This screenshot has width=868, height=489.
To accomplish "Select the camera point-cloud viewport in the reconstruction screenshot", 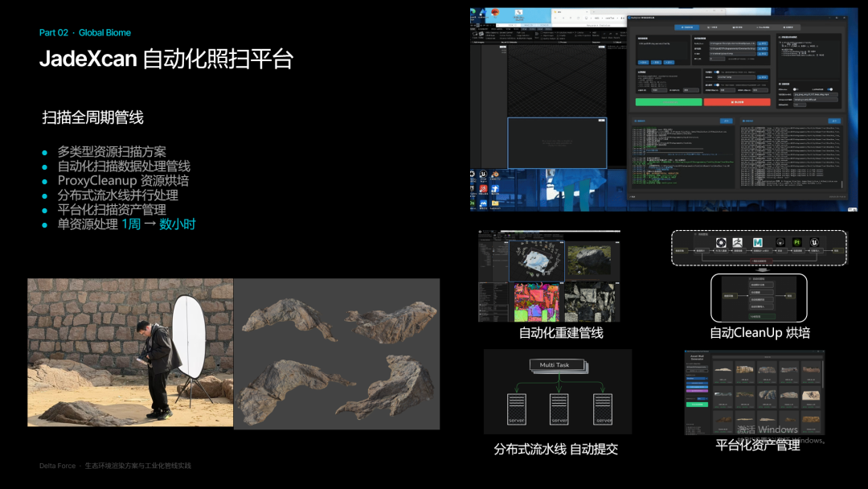I will [536, 261].
